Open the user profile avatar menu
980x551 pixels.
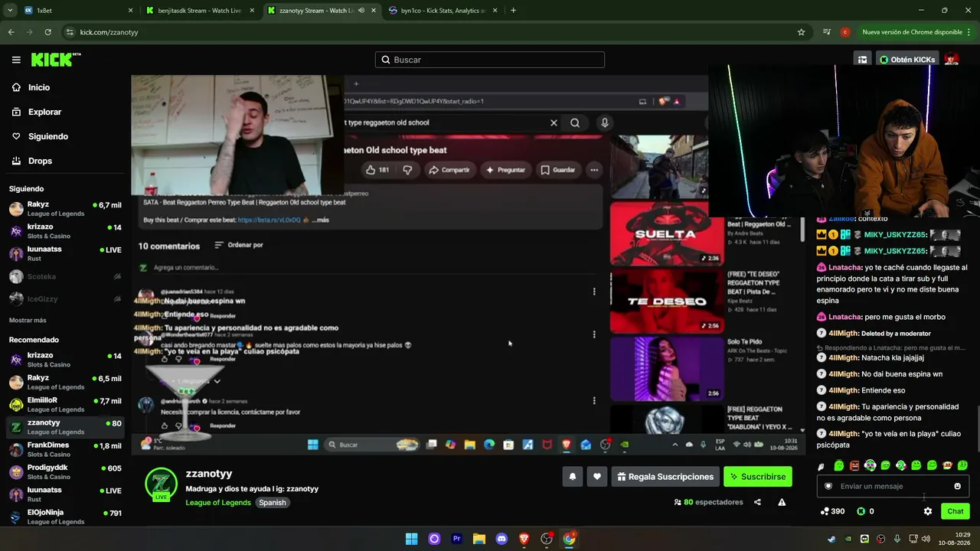click(952, 60)
